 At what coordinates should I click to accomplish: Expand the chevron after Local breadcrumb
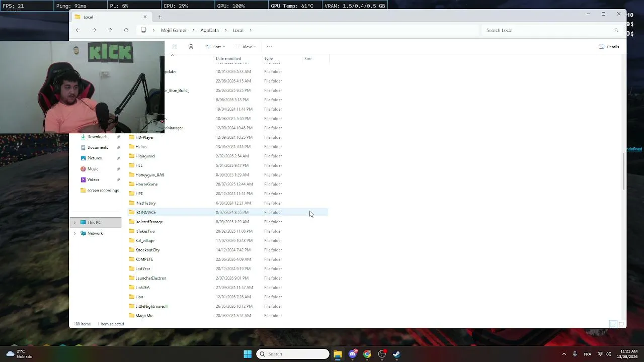pos(250,30)
